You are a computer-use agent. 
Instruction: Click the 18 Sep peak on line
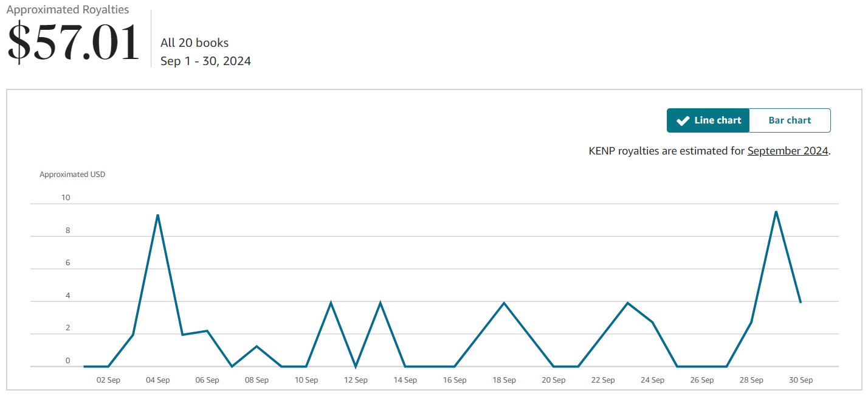point(504,303)
